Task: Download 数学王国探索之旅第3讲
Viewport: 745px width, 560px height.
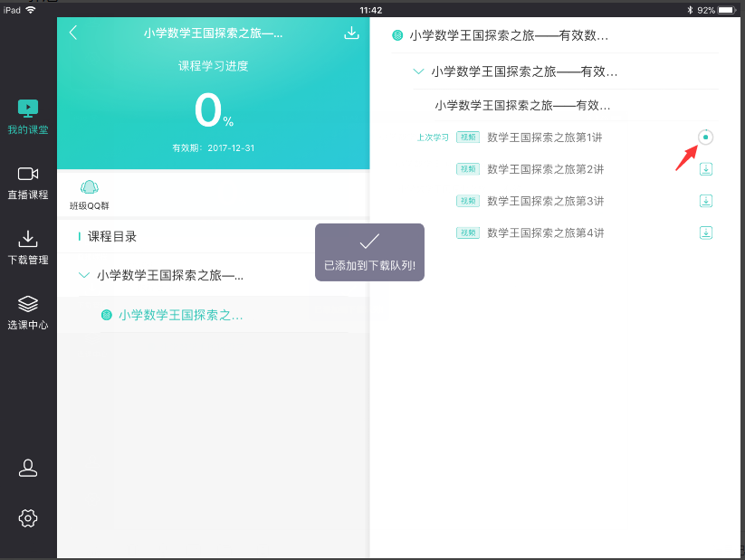Action: (706, 201)
